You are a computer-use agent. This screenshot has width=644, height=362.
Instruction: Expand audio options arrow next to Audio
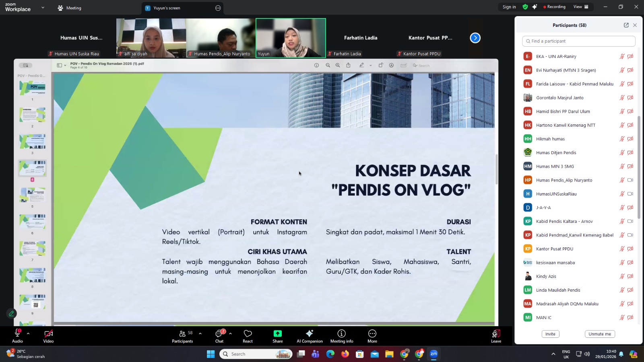28,333
